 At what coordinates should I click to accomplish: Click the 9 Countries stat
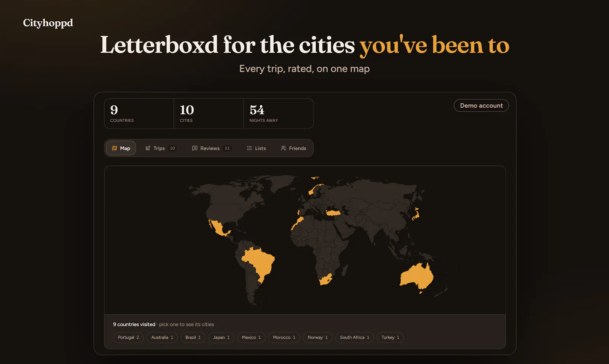pos(139,114)
